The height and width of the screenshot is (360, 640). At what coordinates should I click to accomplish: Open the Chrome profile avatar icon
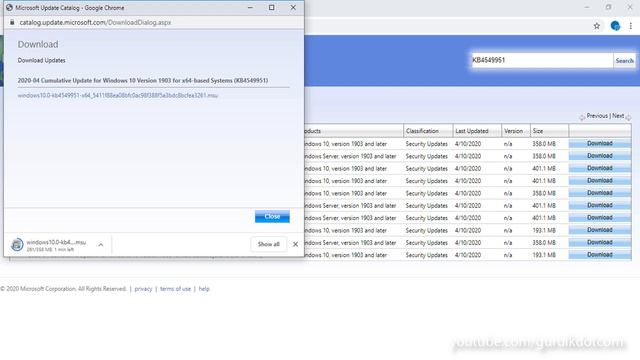click(x=615, y=26)
